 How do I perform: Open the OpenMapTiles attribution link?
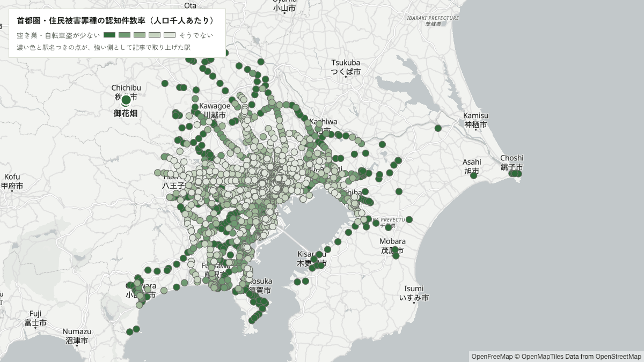click(x=541, y=357)
